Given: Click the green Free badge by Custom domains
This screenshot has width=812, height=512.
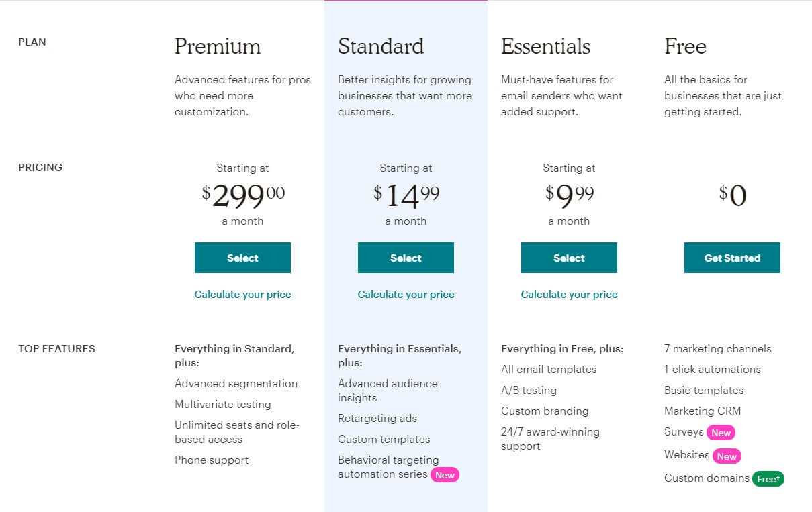Looking at the screenshot, I should click(x=768, y=479).
